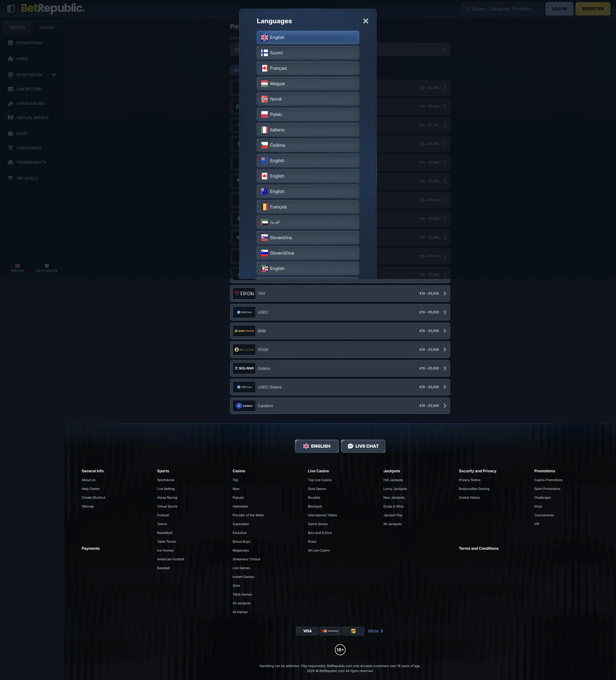The height and width of the screenshot is (680, 616).
Task: Click the Horse Racing sidebar icon
Action: (11, 104)
